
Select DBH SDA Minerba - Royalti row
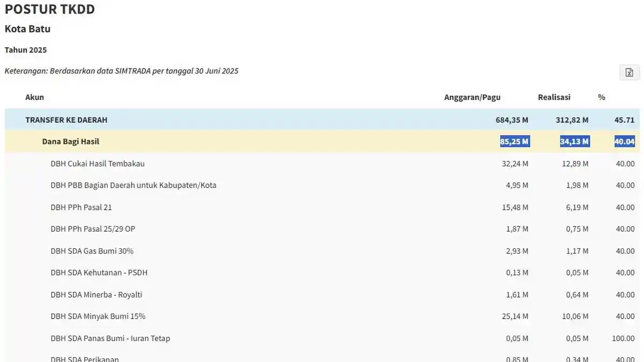322,294
